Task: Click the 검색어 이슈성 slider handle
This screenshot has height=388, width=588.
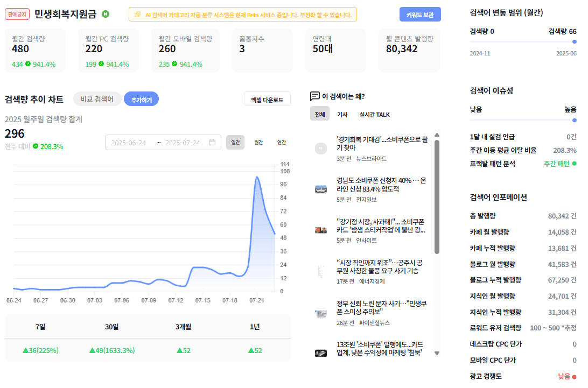Action: point(575,121)
